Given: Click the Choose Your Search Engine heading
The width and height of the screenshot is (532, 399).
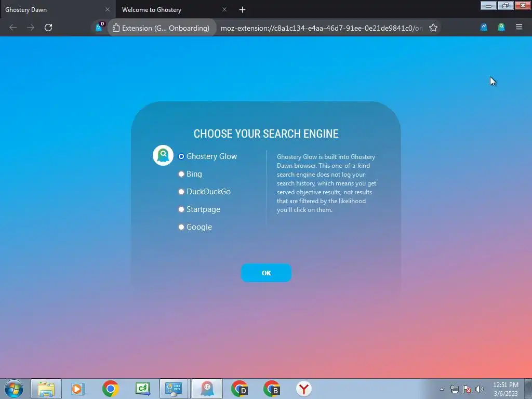Looking at the screenshot, I should [266, 134].
